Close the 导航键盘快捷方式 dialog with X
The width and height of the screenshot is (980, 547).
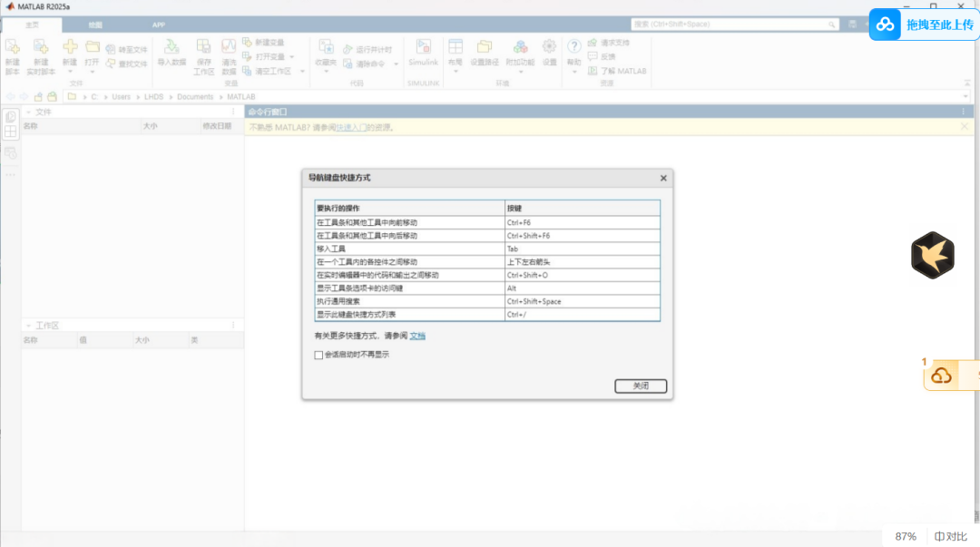[x=663, y=178]
